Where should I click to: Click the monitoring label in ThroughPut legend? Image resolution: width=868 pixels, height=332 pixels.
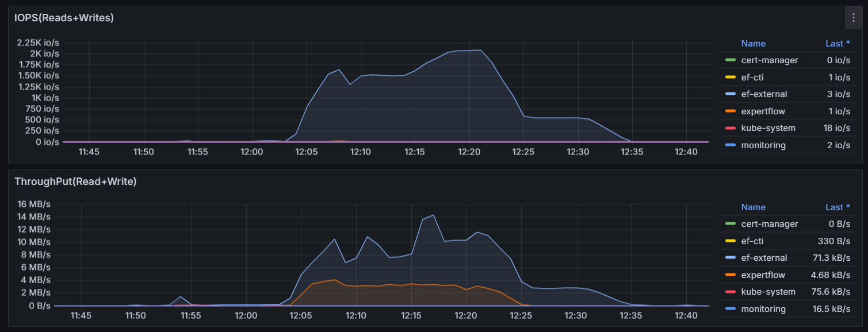pos(763,309)
